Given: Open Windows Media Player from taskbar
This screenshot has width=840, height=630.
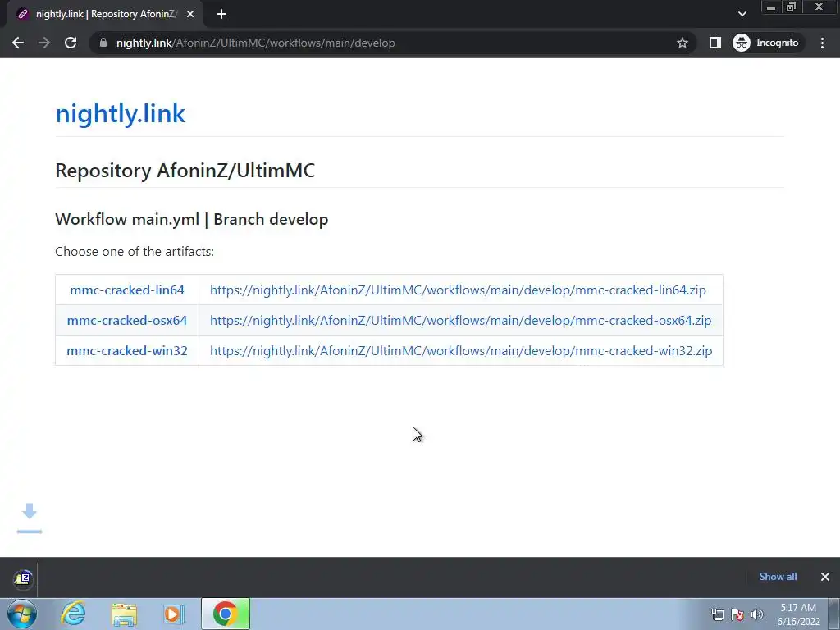Looking at the screenshot, I should pyautogui.click(x=174, y=614).
